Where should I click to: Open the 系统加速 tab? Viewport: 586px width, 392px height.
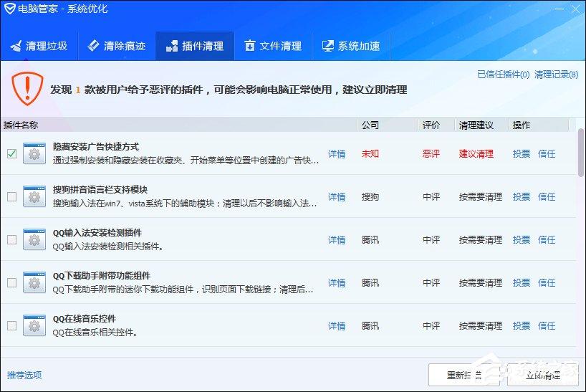(350, 46)
